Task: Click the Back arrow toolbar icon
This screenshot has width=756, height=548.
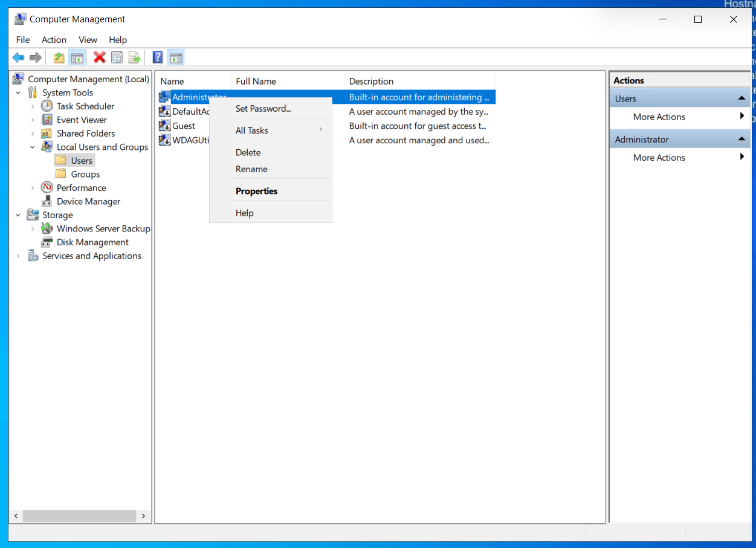Action: pos(18,57)
